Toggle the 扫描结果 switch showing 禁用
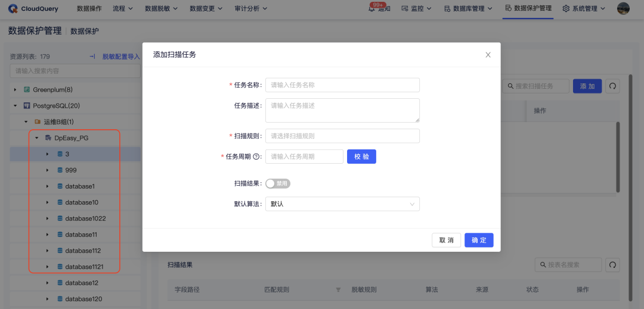The height and width of the screenshot is (309, 644). coord(278,183)
